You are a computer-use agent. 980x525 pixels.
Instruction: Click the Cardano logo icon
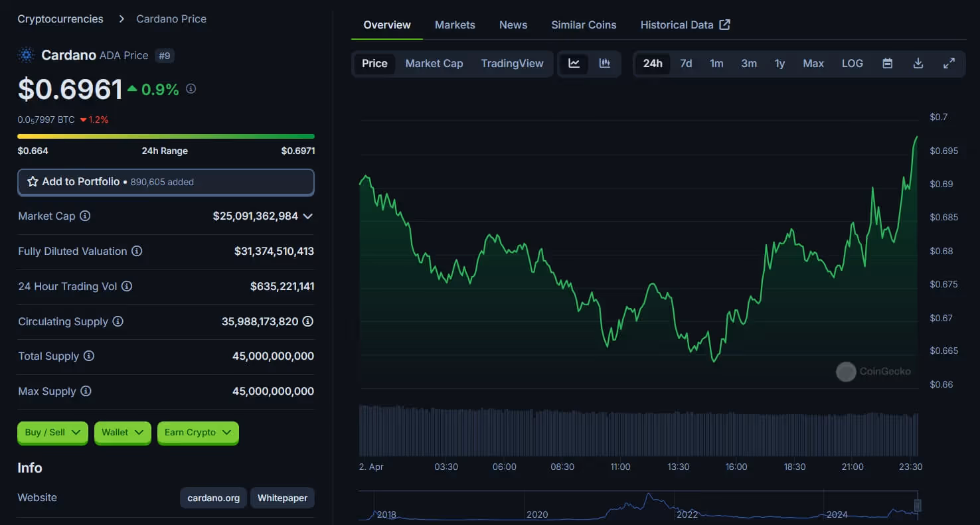click(27, 55)
